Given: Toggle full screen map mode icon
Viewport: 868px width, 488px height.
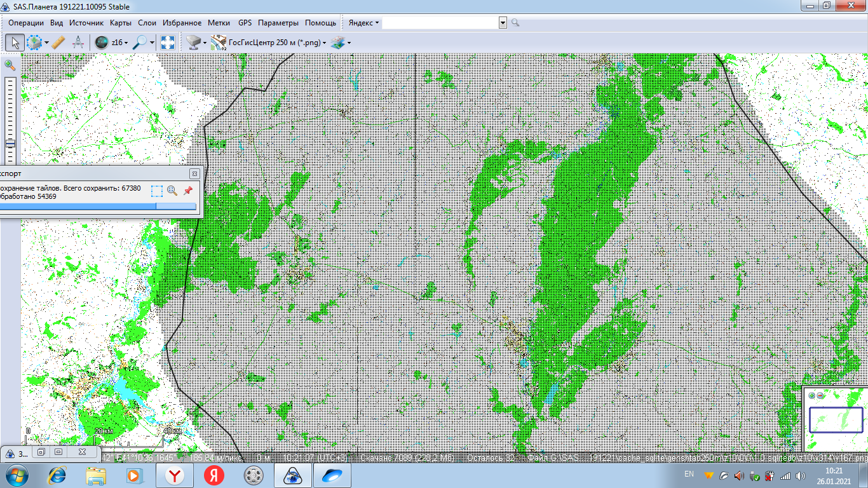Looking at the screenshot, I should coord(168,43).
